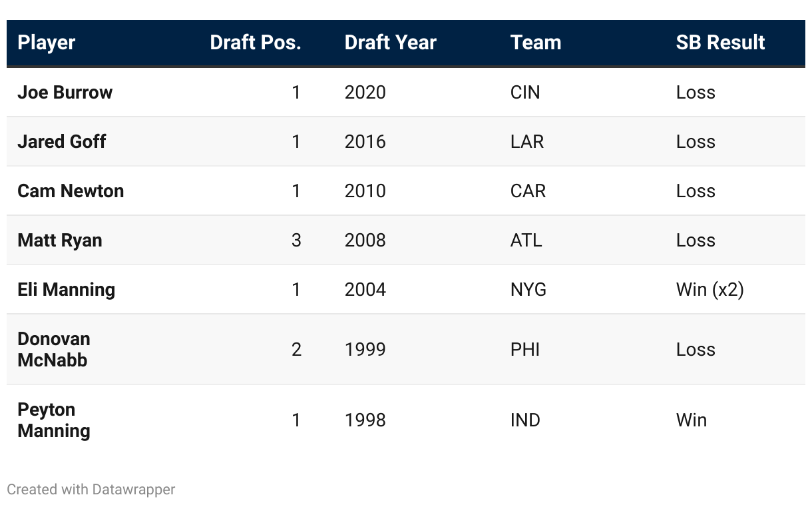Screen dimensions: 812x505
Task: Click the Player column header
Action: tap(47, 43)
